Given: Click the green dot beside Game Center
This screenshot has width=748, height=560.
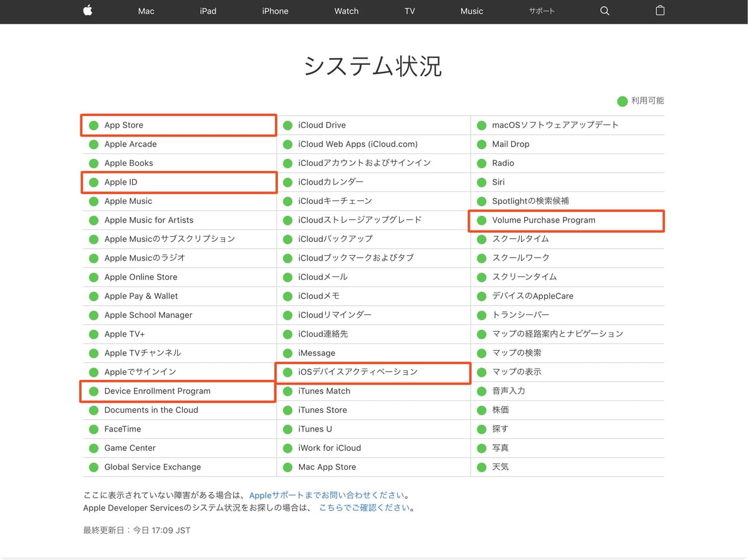Looking at the screenshot, I should click(93, 448).
